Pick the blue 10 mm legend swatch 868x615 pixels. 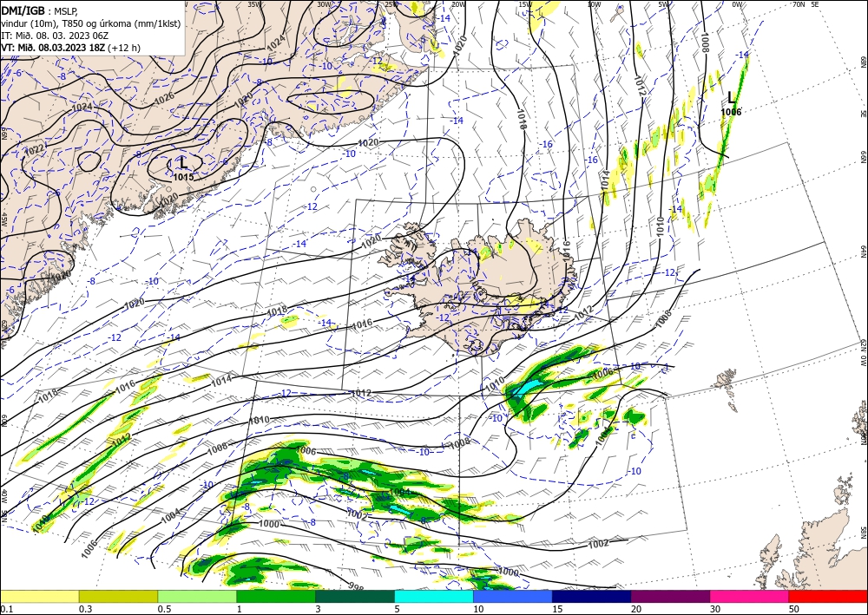click(513, 596)
